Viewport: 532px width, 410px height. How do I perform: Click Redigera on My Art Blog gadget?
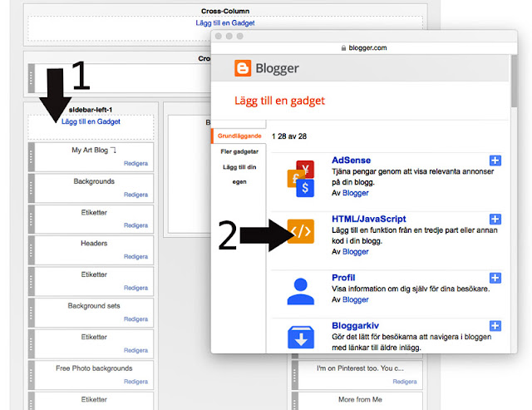135,163
